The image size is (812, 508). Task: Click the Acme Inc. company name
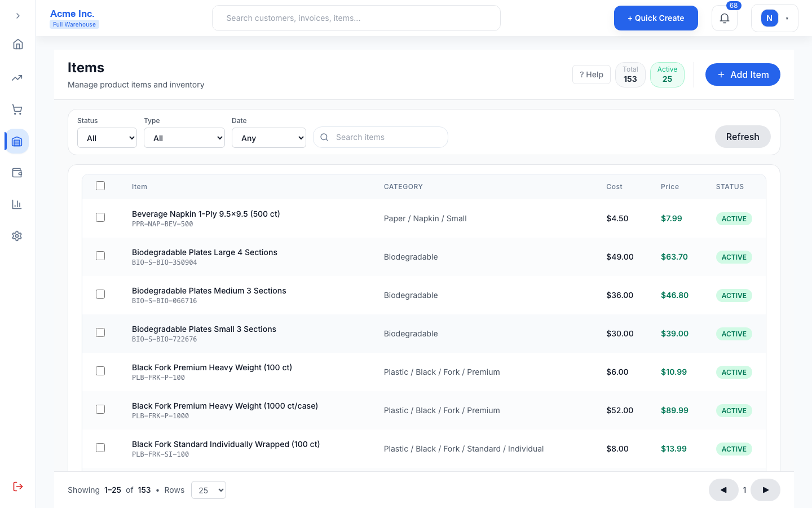(x=72, y=14)
